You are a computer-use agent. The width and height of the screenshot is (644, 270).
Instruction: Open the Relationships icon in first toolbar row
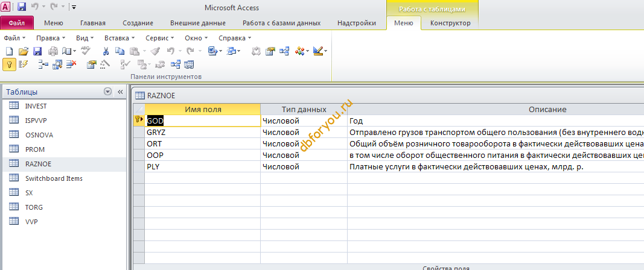pos(284,51)
